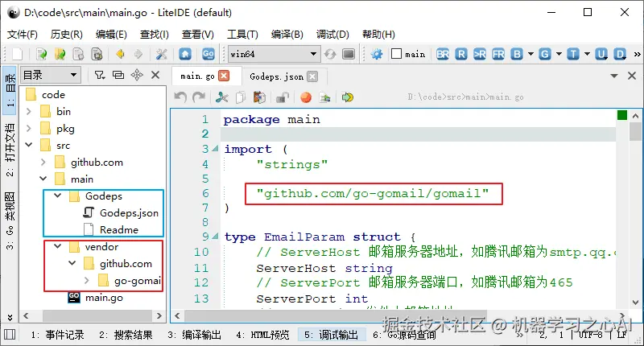Click the sync editor windows icon
644x346 pixels.
pyautogui.click(x=118, y=75)
